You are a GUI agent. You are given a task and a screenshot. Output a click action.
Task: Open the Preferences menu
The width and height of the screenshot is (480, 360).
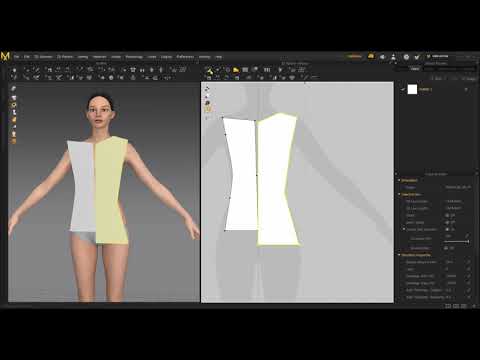[x=185, y=57]
